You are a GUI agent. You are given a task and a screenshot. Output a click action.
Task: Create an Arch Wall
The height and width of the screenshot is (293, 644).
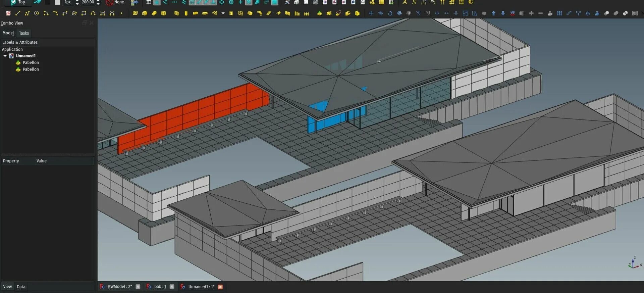pos(177,13)
